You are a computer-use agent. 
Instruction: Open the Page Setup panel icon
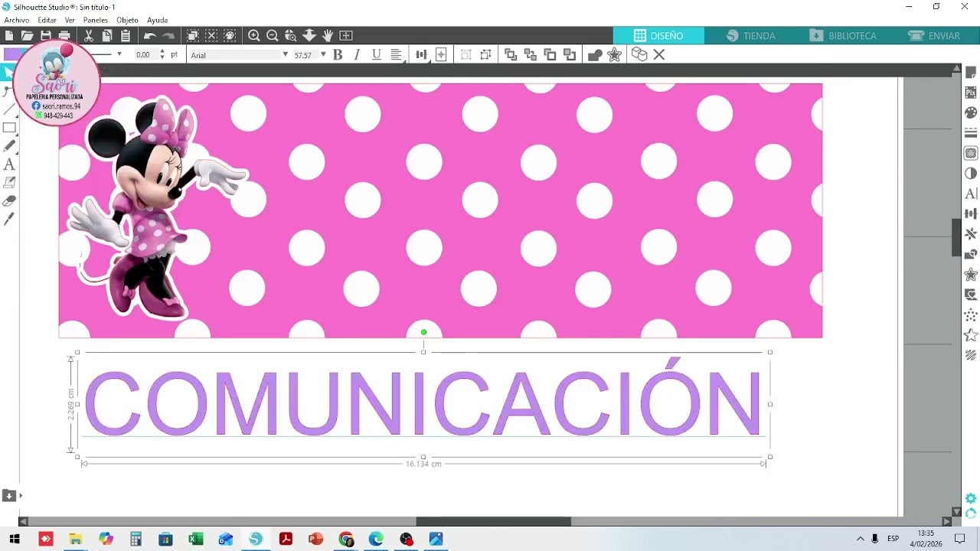971,73
